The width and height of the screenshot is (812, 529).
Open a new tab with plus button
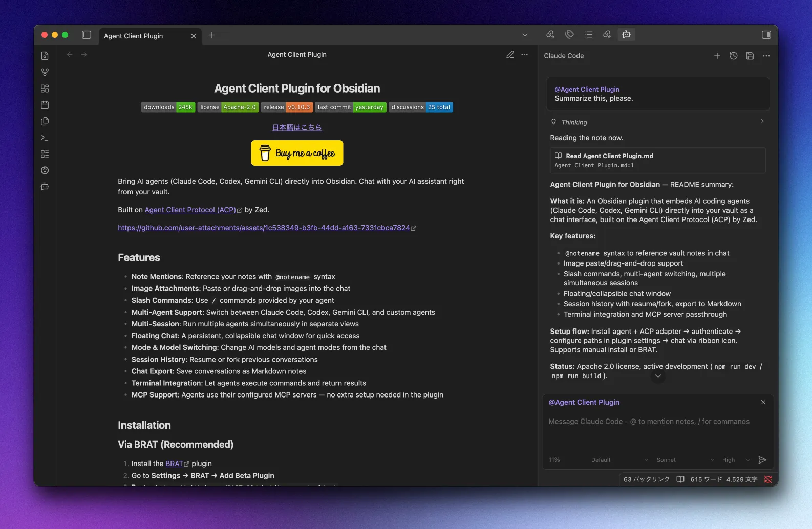pos(211,35)
